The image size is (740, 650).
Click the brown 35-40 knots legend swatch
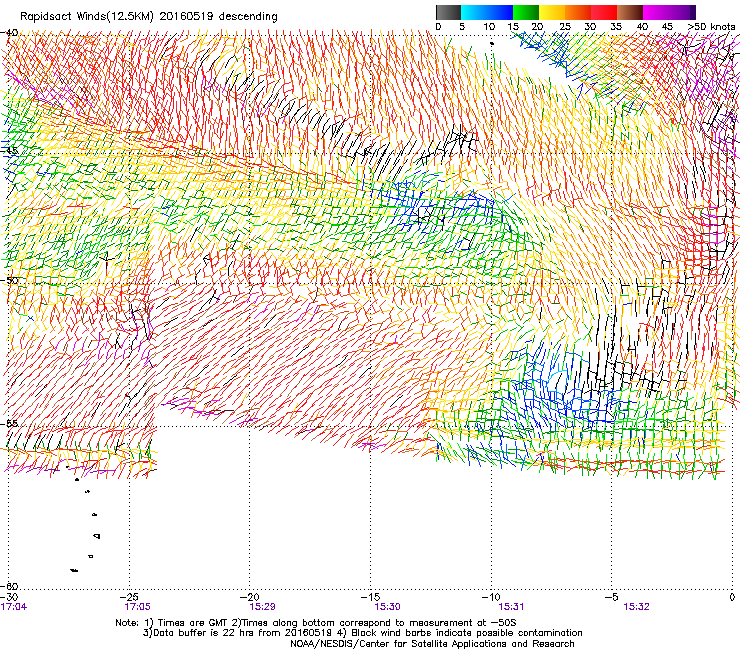pos(630,12)
